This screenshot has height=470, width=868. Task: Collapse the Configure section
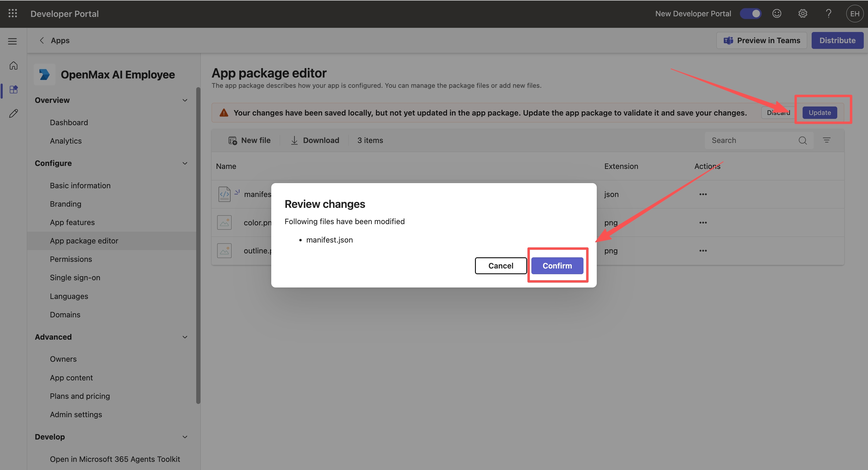185,163
